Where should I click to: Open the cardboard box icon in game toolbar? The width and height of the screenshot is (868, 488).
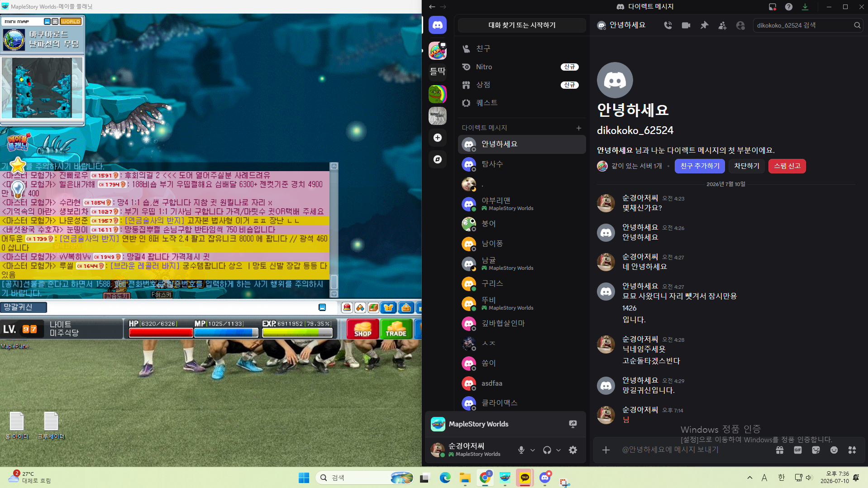pos(373,308)
